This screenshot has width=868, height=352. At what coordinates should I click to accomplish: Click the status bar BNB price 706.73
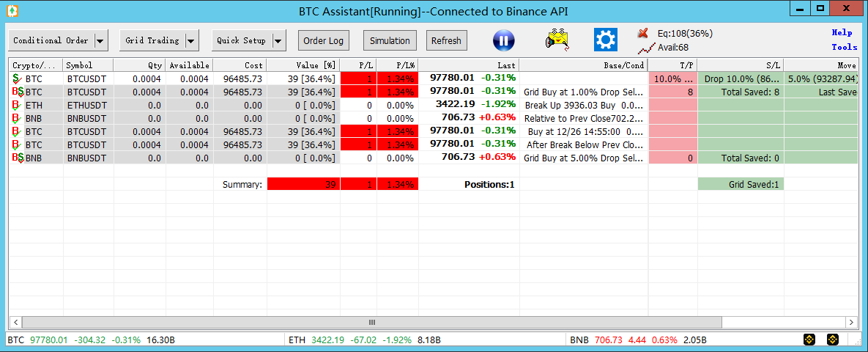(x=609, y=340)
